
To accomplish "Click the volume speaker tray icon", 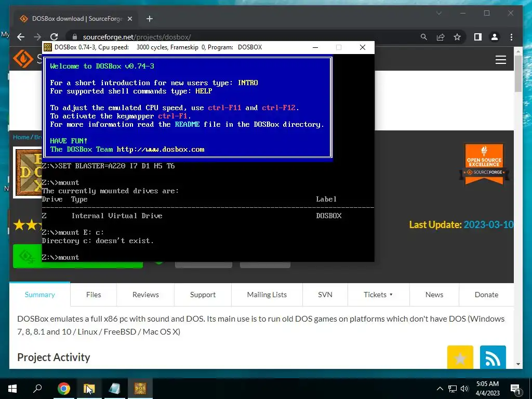I will (464, 389).
